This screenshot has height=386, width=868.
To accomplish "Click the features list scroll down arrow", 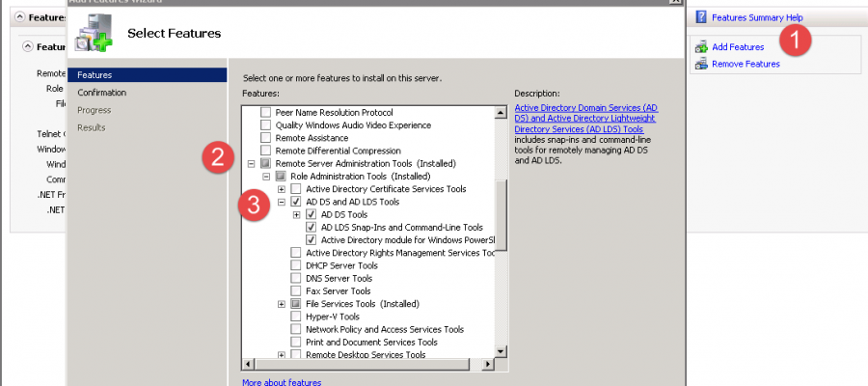I will [501, 351].
